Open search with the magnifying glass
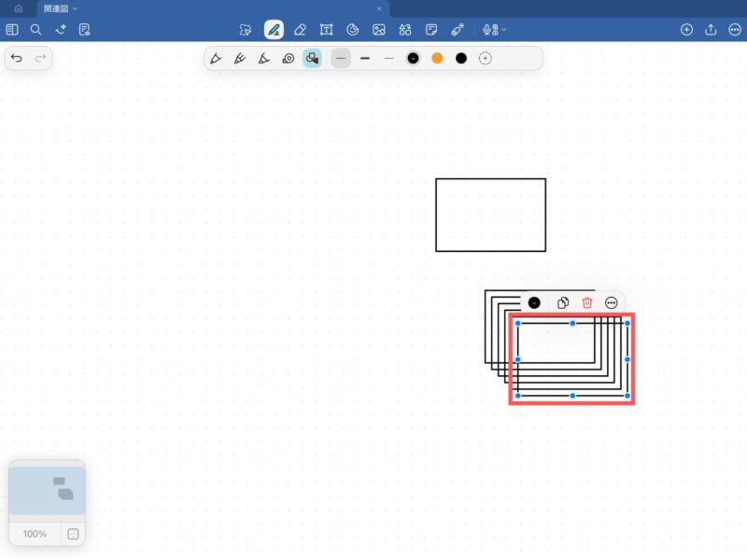Screen dimensions: 747x560 click(x=35, y=30)
